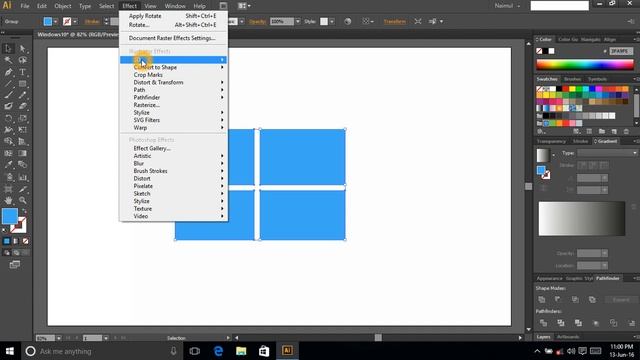Click the Unite shape mode icon
Image resolution: width=640 pixels, height=360 pixels.
point(542,300)
